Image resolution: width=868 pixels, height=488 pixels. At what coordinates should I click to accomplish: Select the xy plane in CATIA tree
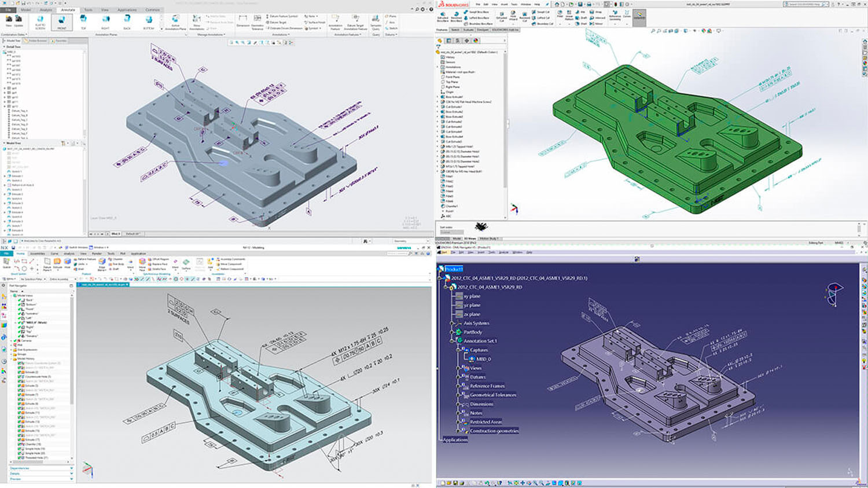point(472,296)
